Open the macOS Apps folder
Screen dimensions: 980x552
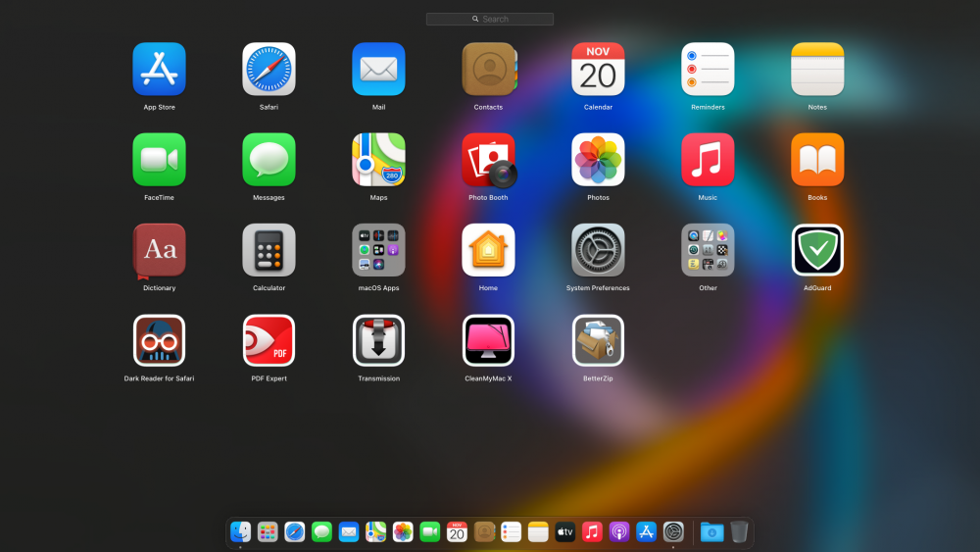click(x=378, y=250)
